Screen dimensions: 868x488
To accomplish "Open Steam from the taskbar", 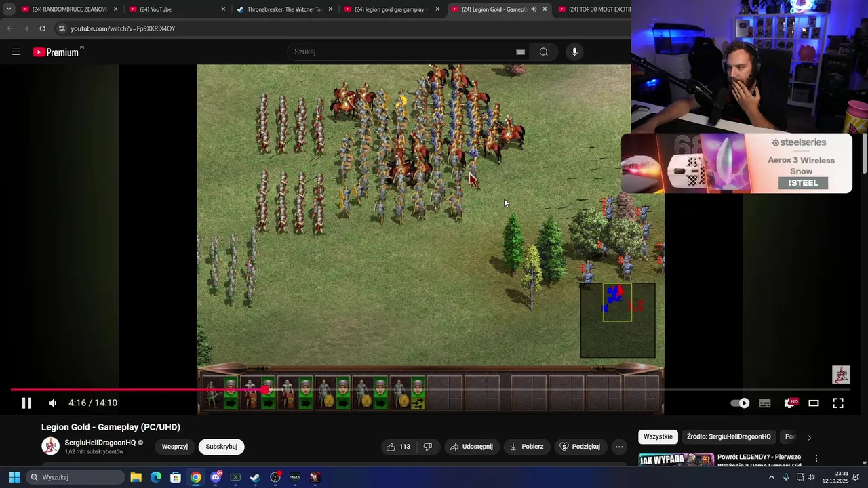I will [255, 477].
